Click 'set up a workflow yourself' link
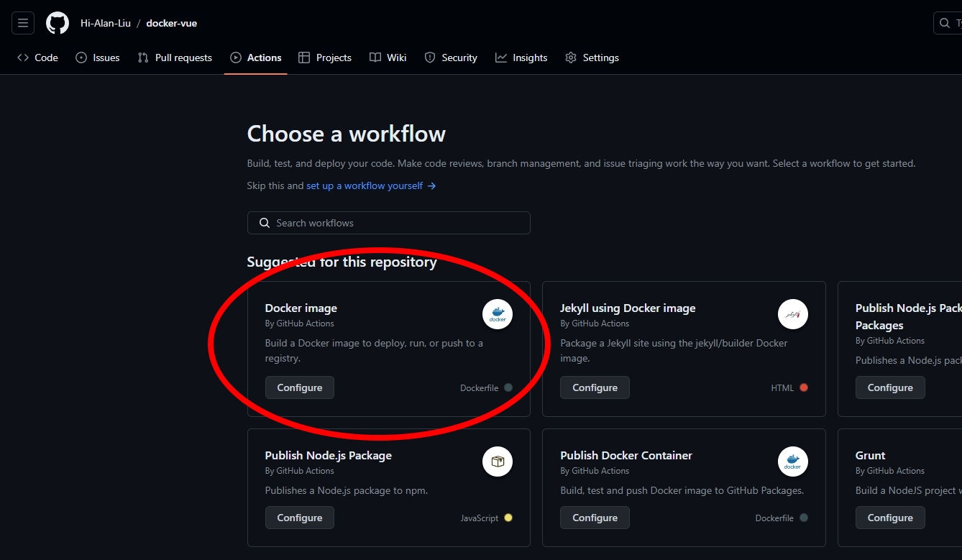 point(371,185)
